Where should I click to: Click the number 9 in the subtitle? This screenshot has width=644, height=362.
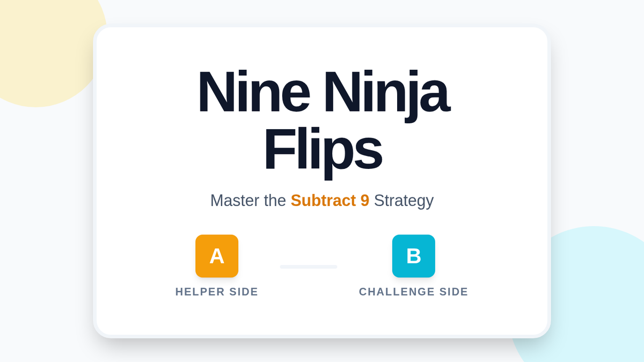[x=364, y=201]
